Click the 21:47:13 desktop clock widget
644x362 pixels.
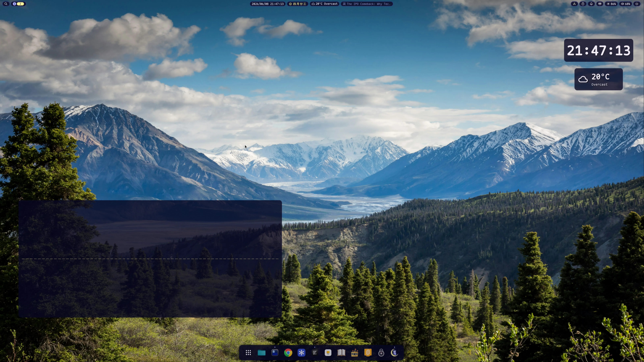599,50
